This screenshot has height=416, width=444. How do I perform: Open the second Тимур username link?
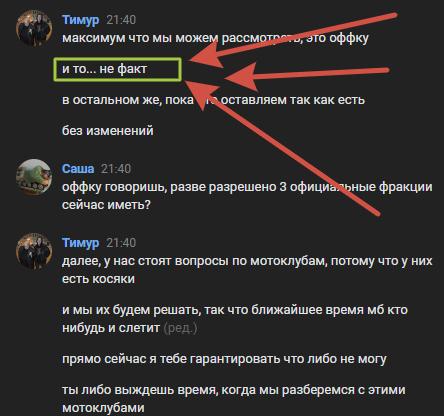[x=80, y=243]
